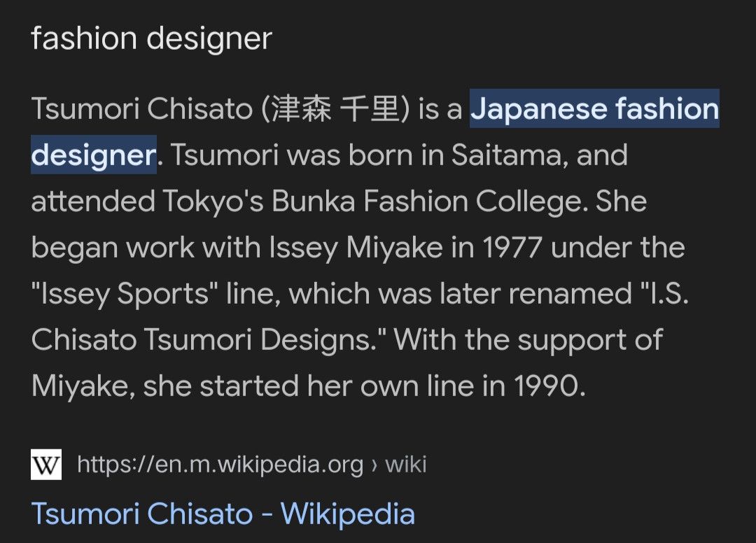Click the quoted 'Issey Sports' text
The height and width of the screenshot is (543, 756).
coord(125,294)
